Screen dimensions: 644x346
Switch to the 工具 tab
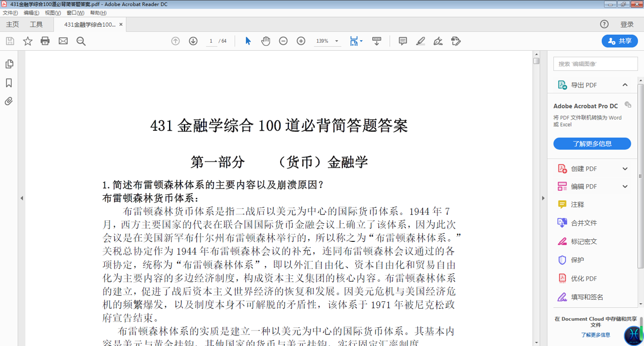click(x=36, y=25)
